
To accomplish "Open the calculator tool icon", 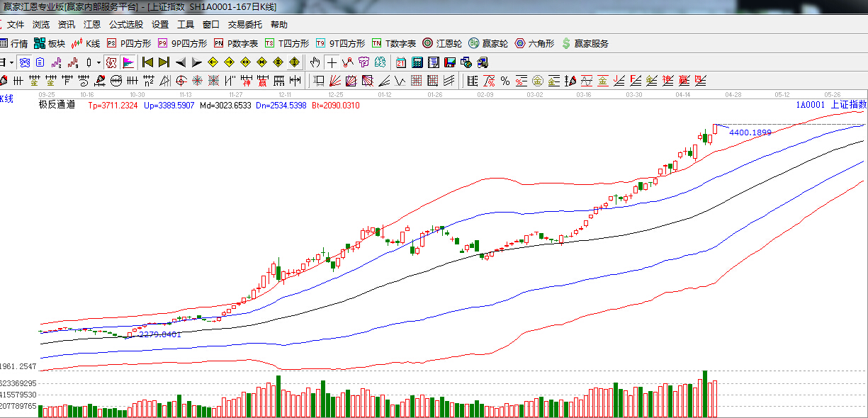I will pos(417,62).
